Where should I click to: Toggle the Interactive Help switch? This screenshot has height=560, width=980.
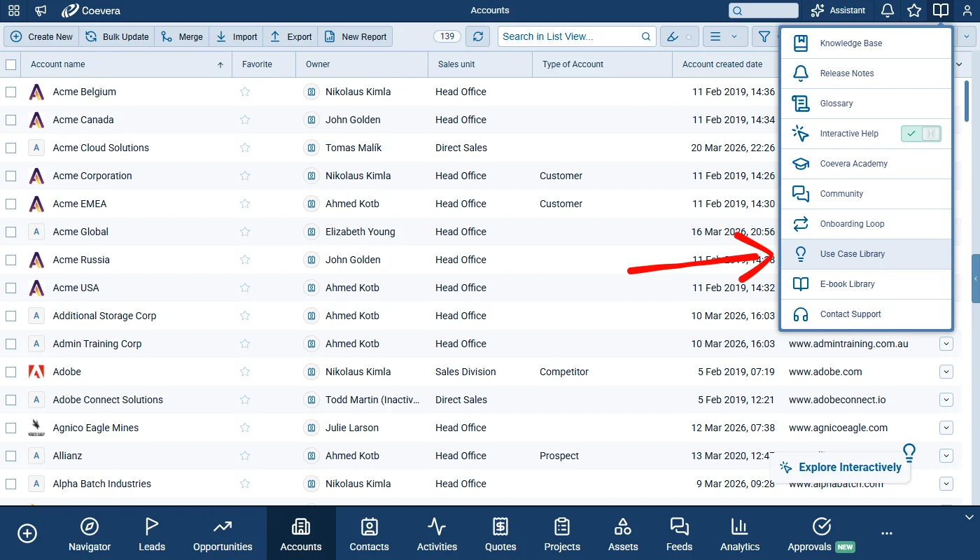click(921, 134)
